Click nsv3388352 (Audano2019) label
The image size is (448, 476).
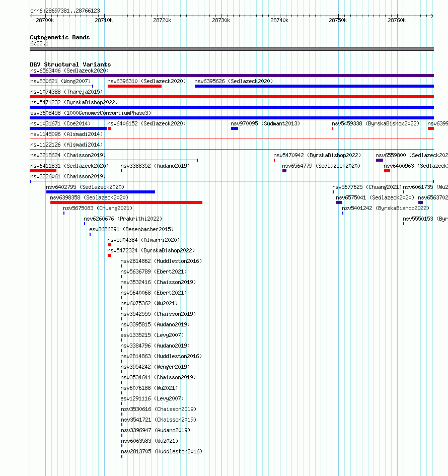click(x=155, y=166)
